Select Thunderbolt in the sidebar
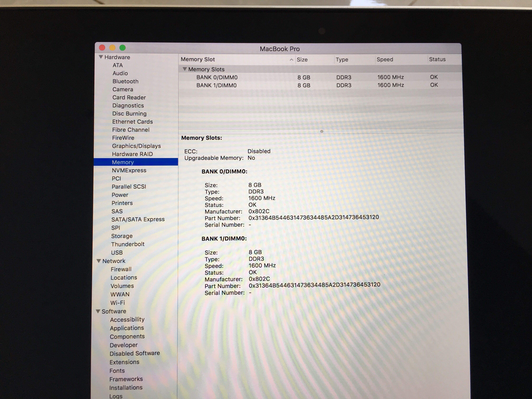532x399 pixels. (128, 244)
